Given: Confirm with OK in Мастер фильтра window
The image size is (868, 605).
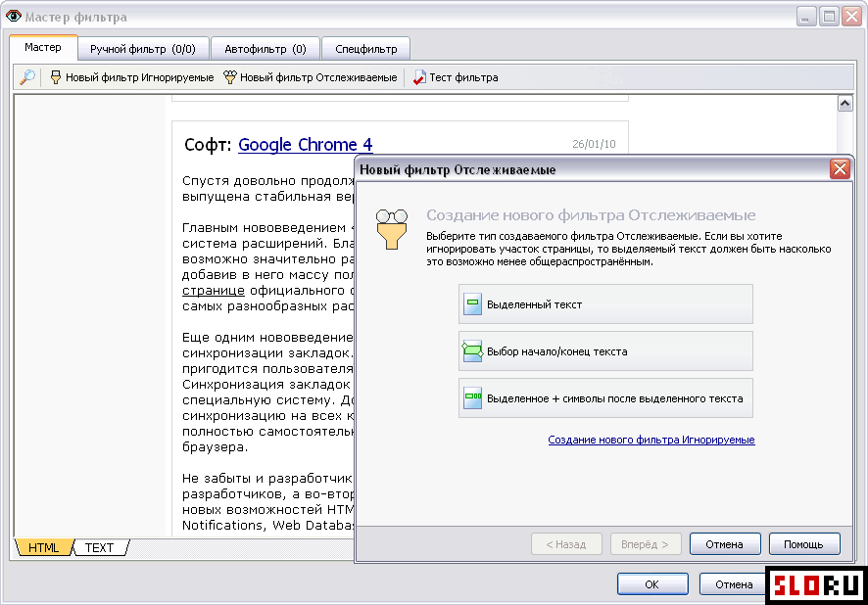Looking at the screenshot, I should point(652,584).
